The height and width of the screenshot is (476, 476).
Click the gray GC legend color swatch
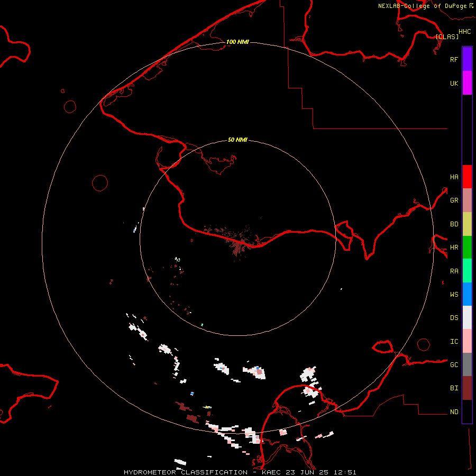(467, 364)
